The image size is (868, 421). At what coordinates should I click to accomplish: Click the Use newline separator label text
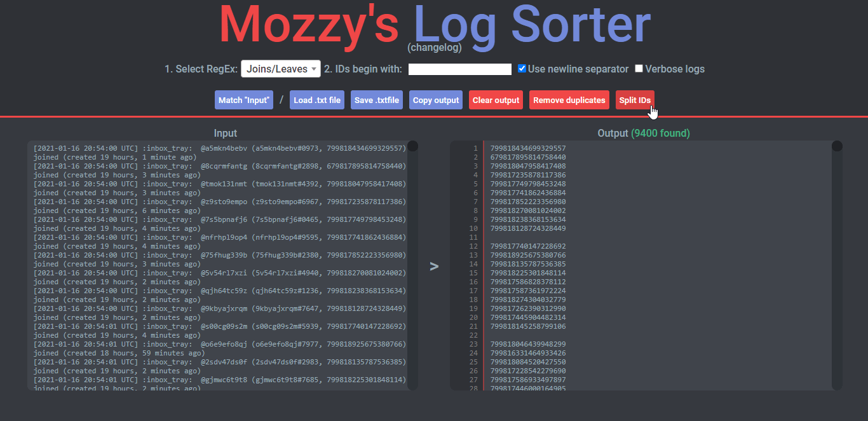[578, 69]
